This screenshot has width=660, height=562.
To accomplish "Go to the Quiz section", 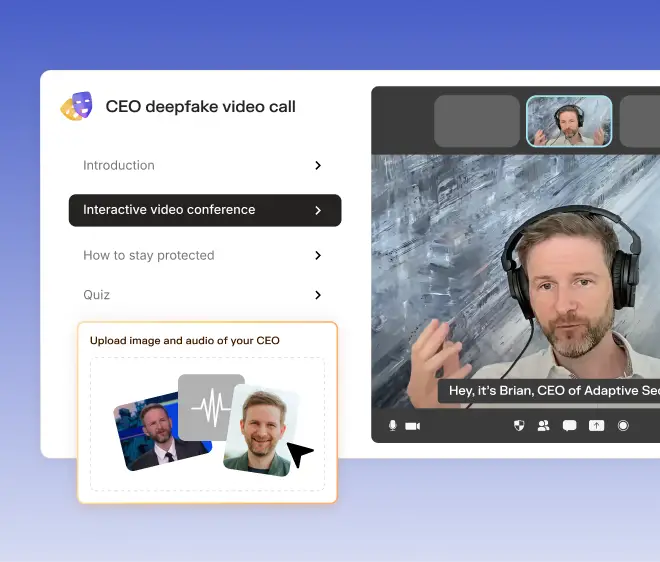I will 205,295.
